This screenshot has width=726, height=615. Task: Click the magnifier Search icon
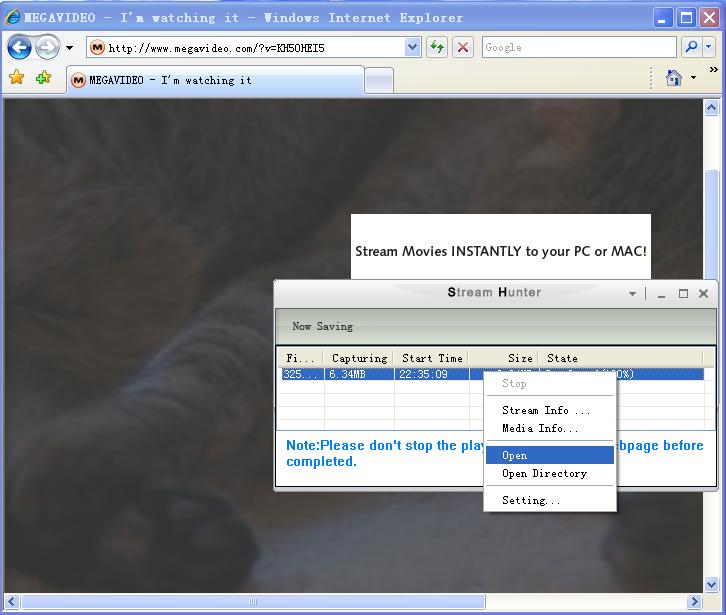[x=691, y=47]
